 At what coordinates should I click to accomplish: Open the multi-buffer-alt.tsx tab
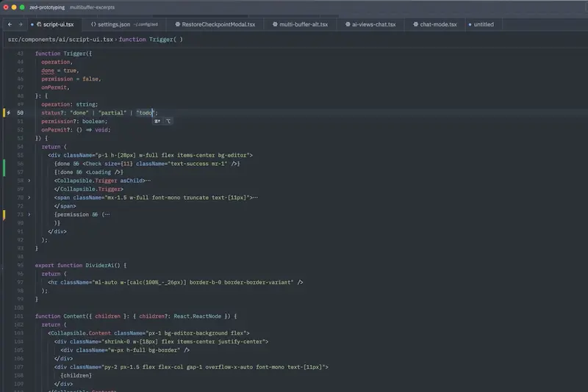tap(300, 24)
